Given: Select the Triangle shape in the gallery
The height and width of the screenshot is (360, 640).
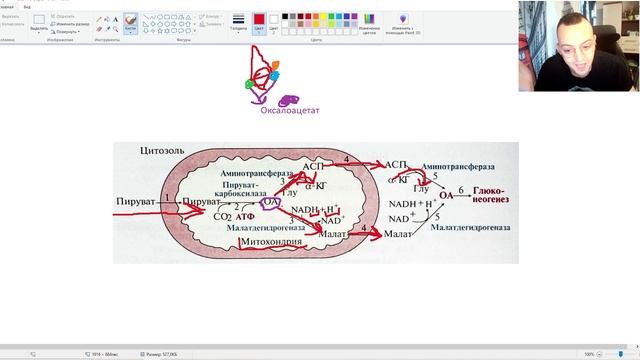Looking at the screenshot, I should pos(188,18).
